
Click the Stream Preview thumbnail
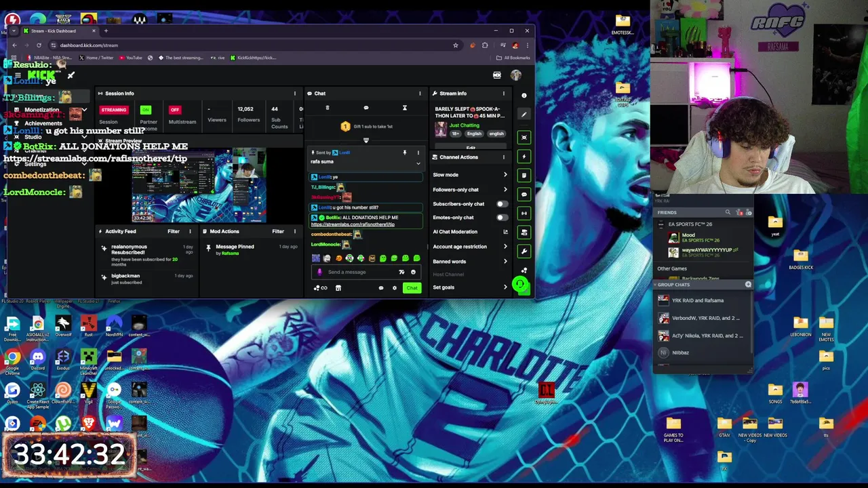[199, 184]
